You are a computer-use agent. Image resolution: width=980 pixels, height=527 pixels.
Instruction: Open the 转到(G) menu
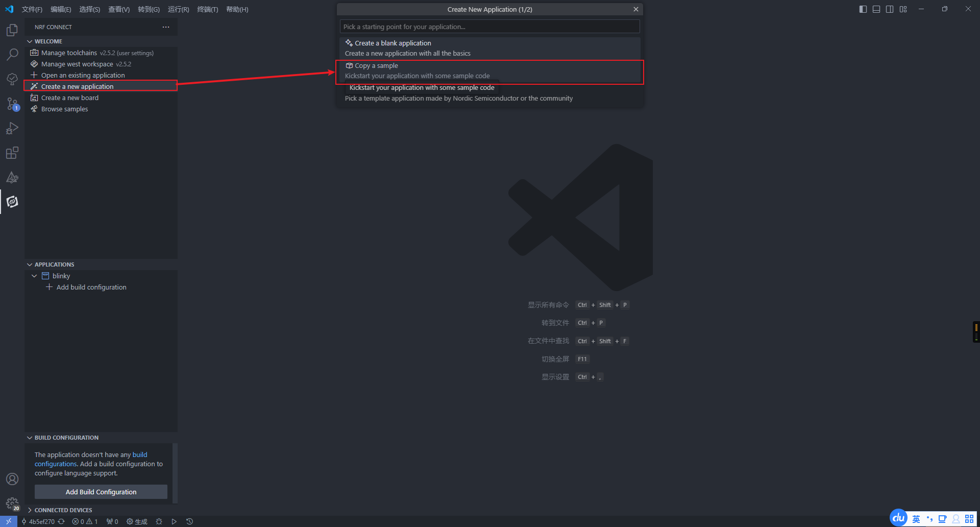pos(149,9)
